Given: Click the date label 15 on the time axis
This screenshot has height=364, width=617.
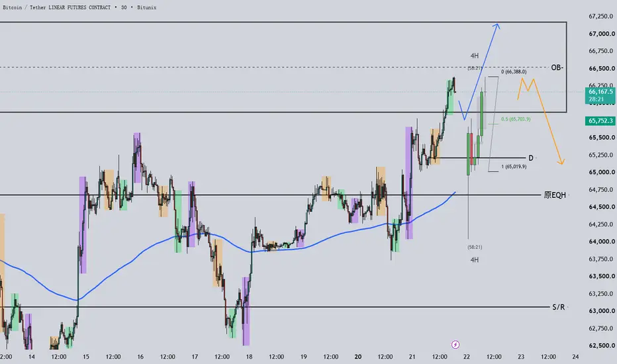Looking at the screenshot, I should 86,357.
